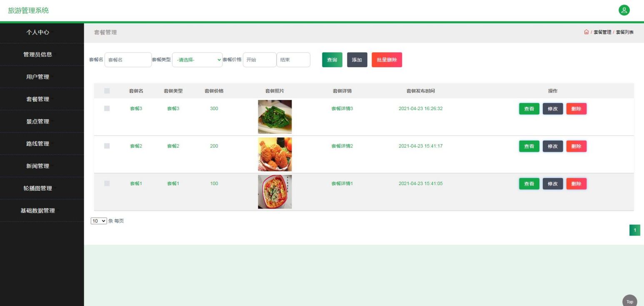Open the green vegetable photo of 套餐3
Image resolution: width=644 pixels, height=306 pixels.
coord(275,117)
